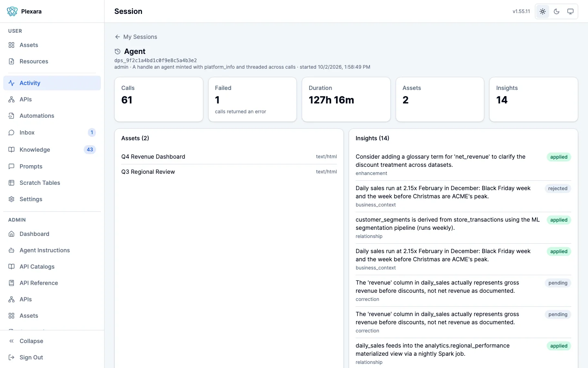The image size is (588, 368).
Task: Open Knowledge badge showing 43
Action: [90, 150]
